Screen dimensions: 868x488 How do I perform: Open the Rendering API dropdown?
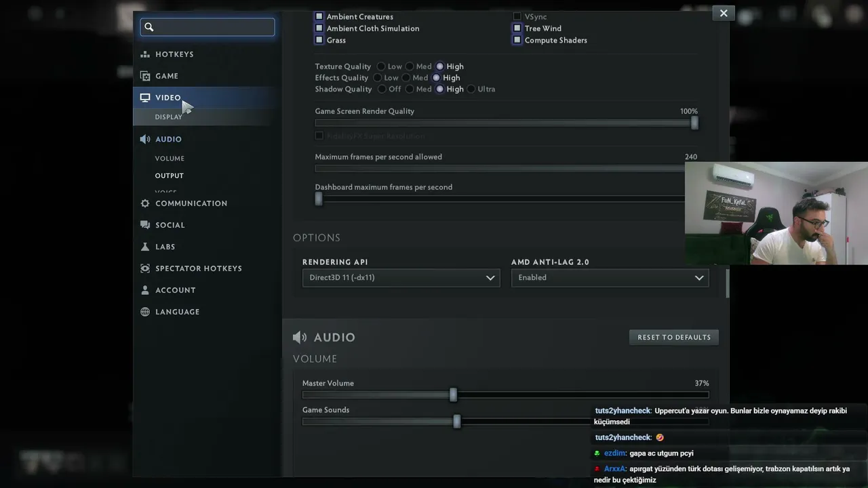click(401, 278)
